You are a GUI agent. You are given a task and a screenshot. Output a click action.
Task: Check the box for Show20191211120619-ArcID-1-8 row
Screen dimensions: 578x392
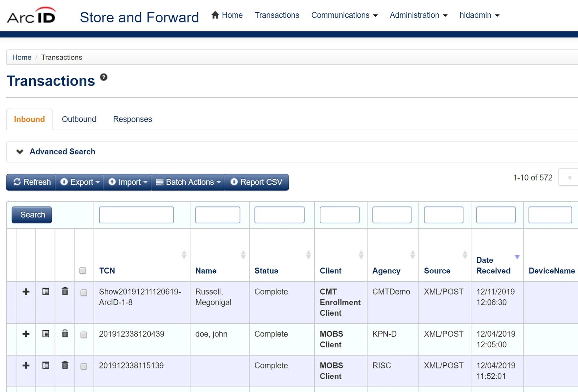84,292
